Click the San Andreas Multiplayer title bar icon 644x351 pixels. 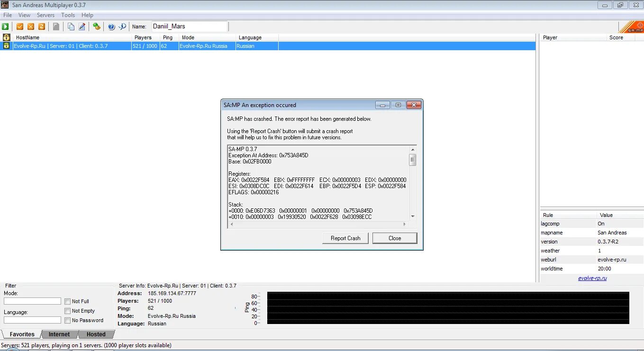pyautogui.click(x=5, y=5)
